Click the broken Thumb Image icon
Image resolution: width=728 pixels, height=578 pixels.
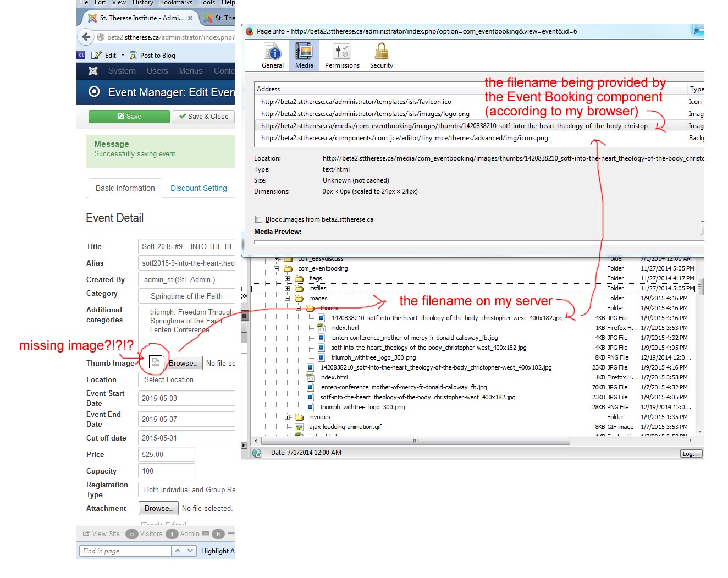[x=156, y=362]
